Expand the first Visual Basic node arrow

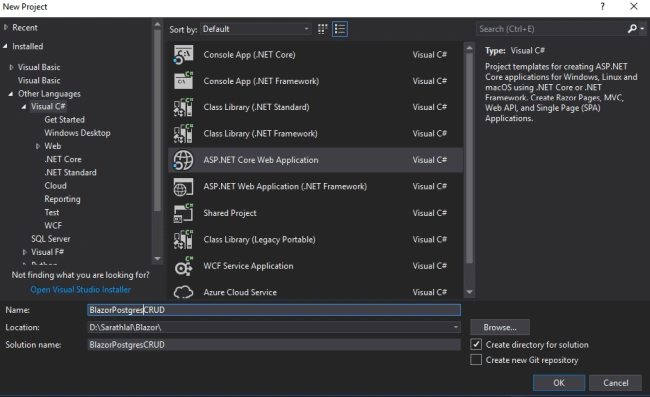coord(11,67)
